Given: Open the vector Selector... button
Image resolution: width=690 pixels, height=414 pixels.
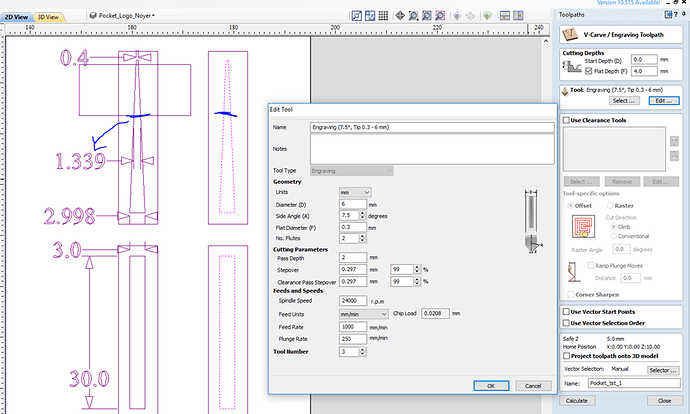Looking at the screenshot, I should tap(663, 370).
